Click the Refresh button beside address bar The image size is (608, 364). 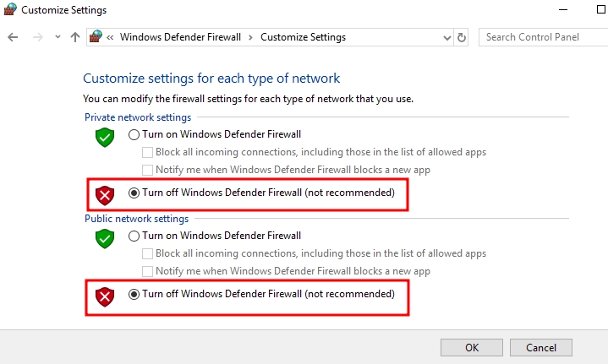(462, 37)
